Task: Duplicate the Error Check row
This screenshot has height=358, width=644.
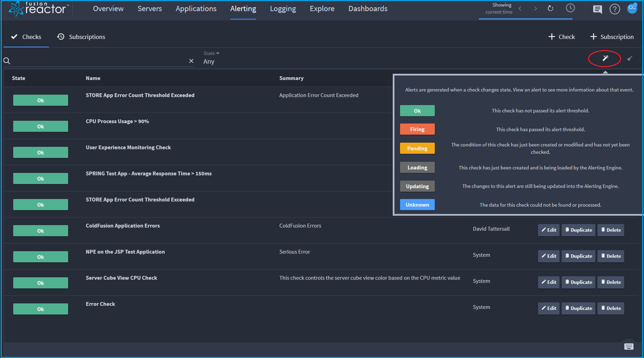Action: click(578, 308)
